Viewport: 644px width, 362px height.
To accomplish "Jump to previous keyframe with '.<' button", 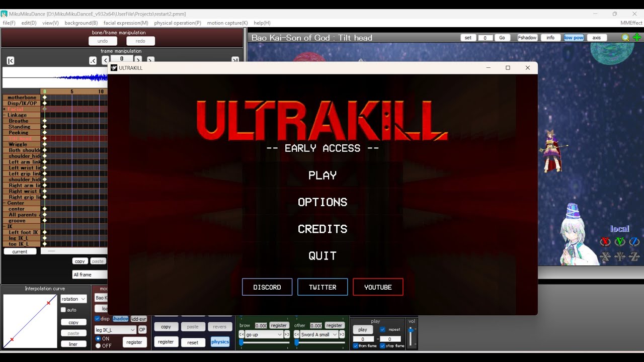I will pos(93,61).
